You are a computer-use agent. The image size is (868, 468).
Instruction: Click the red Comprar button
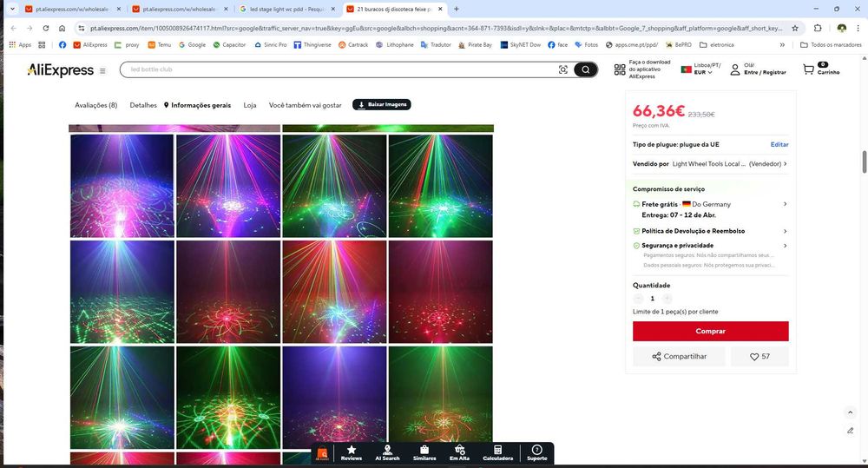pos(711,331)
